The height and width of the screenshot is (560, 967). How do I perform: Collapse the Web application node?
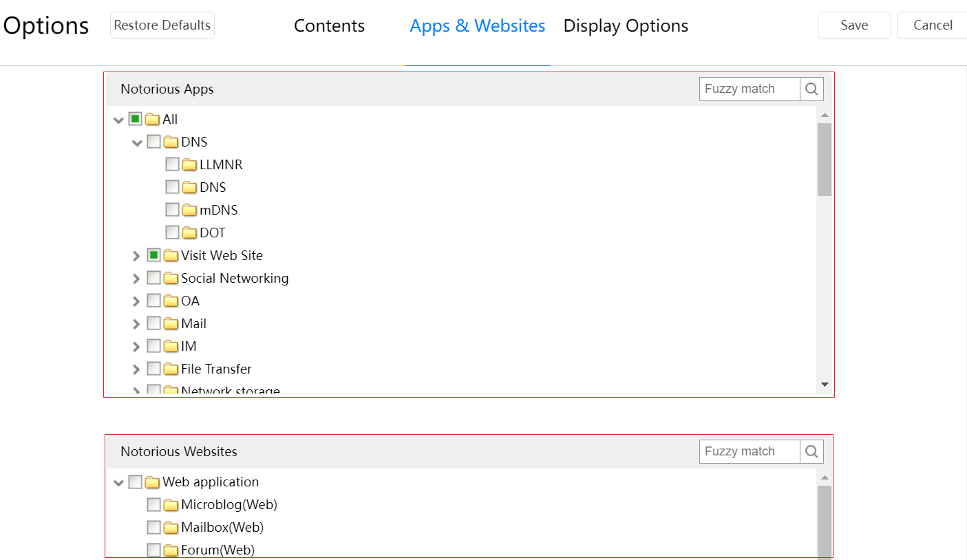coord(118,482)
